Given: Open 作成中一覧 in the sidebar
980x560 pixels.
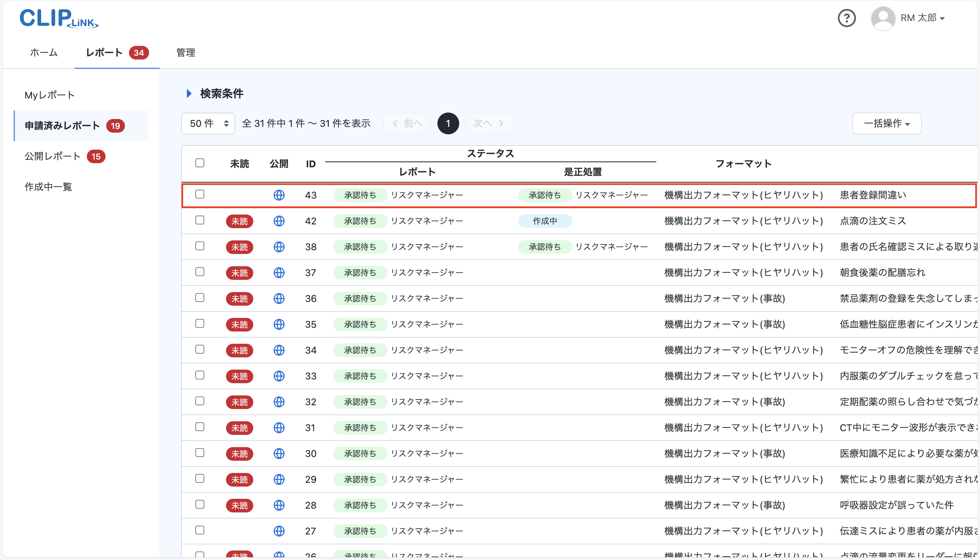Looking at the screenshot, I should [x=48, y=187].
